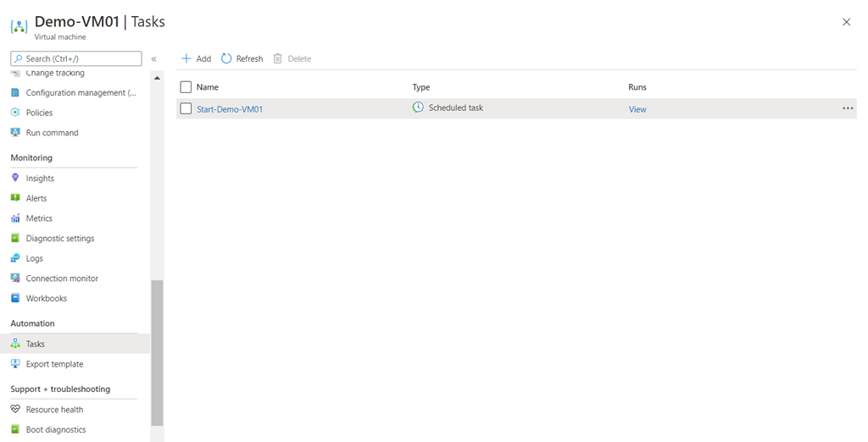868x442 pixels.
Task: Close the Tasks blade with X
Action: coord(847,22)
